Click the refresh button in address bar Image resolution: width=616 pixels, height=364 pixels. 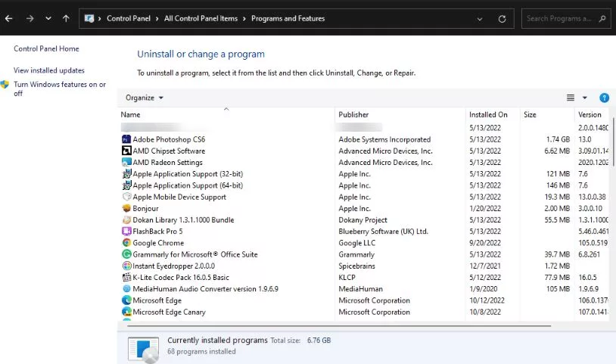pyautogui.click(x=502, y=19)
